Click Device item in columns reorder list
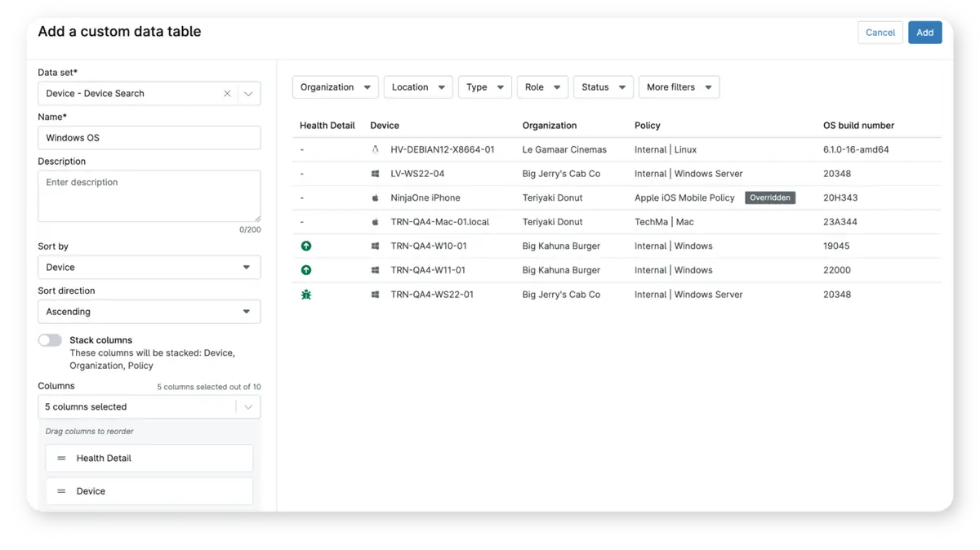 149,491
